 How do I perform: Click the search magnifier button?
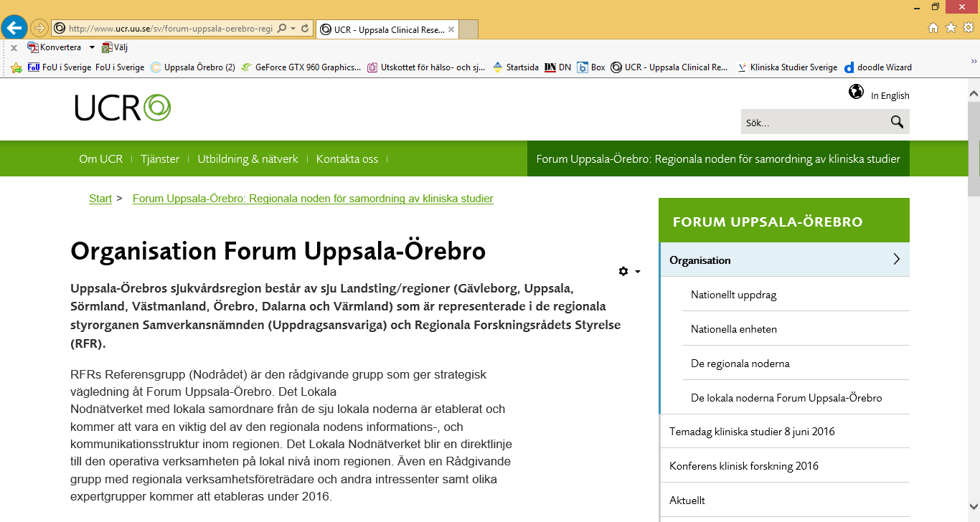click(x=897, y=122)
